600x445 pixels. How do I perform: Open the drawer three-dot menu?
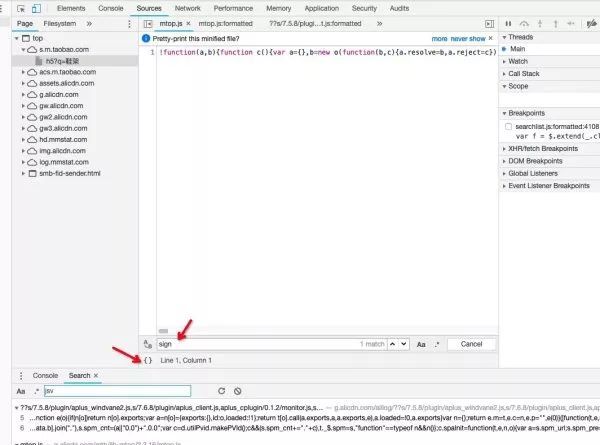(x=21, y=376)
